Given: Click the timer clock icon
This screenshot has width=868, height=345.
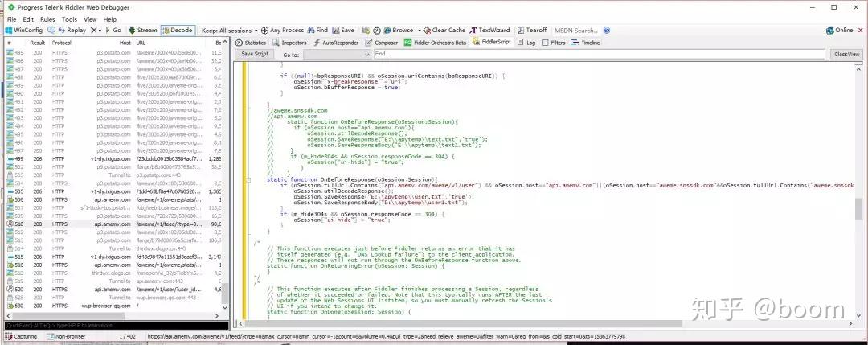Looking at the screenshot, I should click(x=377, y=30).
